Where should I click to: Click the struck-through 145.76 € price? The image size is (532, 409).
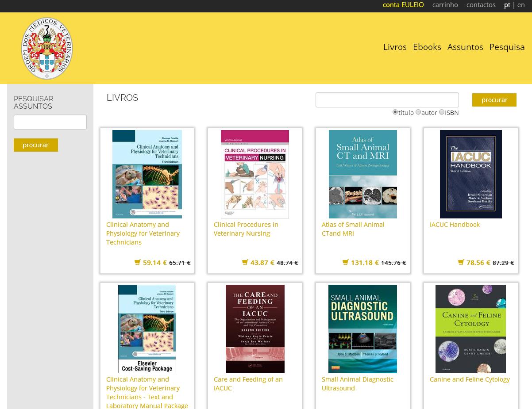(393, 263)
